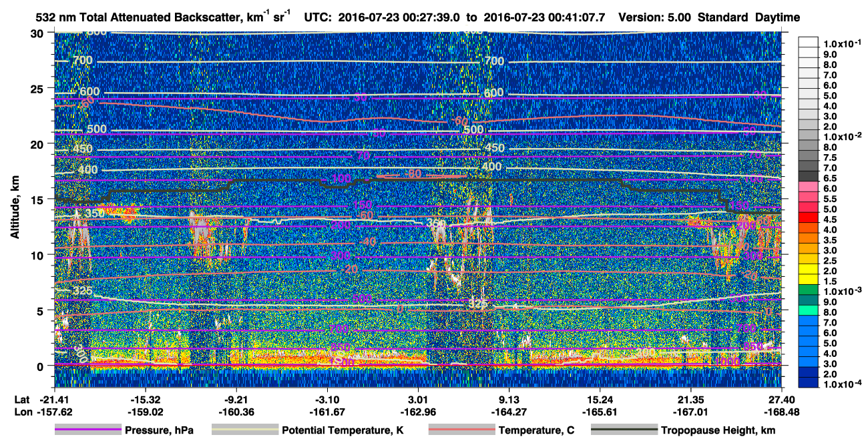
Task: Click the bright mint-green colorbar swatch
Action: pos(808,309)
